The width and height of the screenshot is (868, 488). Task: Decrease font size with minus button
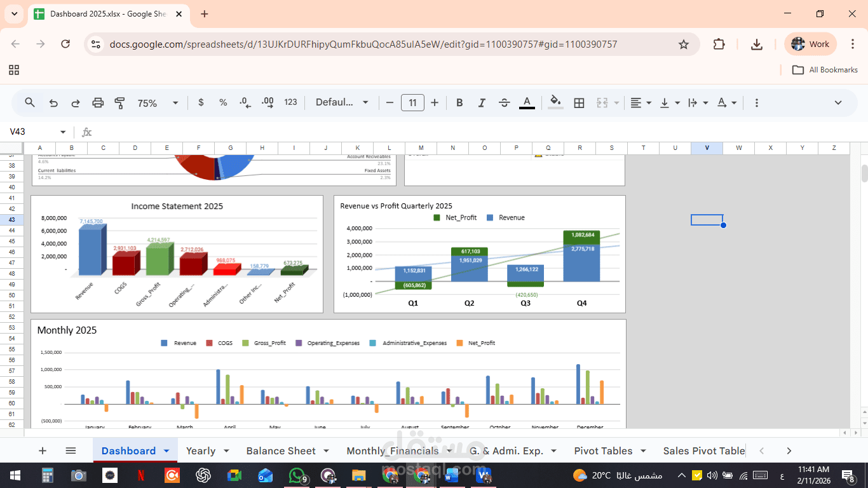(390, 102)
